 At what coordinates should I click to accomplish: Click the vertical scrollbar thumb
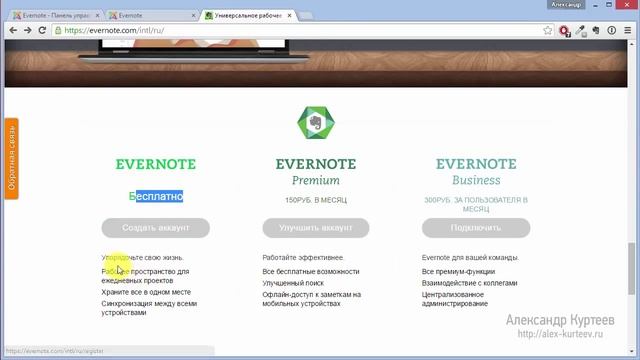pos(631,268)
